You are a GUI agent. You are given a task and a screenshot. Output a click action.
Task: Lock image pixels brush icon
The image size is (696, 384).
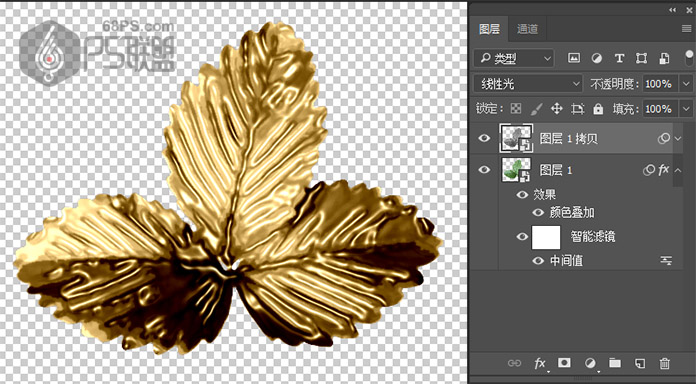(x=537, y=109)
